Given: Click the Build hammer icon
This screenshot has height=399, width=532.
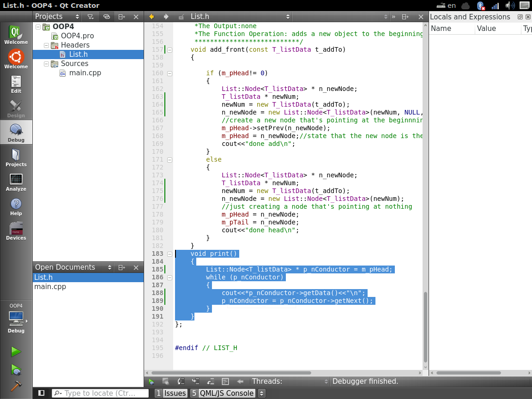Looking at the screenshot, I should (16, 386).
